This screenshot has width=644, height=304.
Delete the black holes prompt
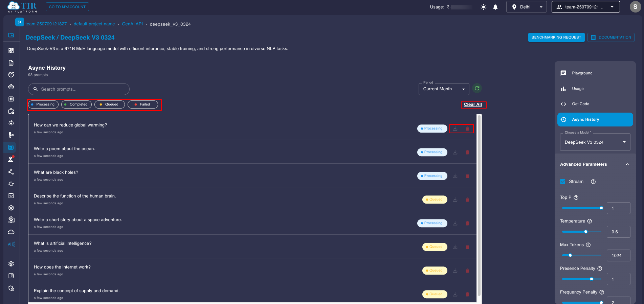coord(467,176)
